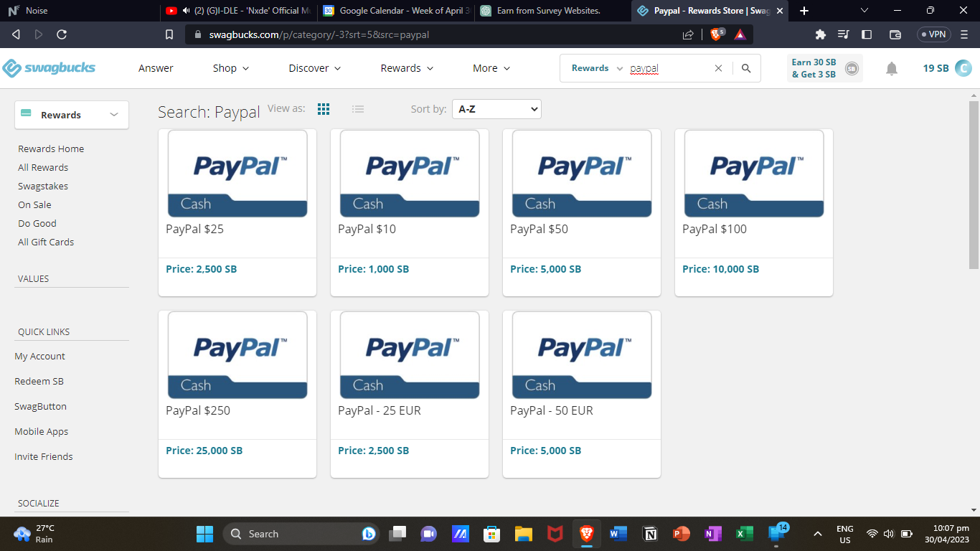Image resolution: width=980 pixels, height=551 pixels.
Task: Switch to list view of rewards
Action: coord(358,109)
